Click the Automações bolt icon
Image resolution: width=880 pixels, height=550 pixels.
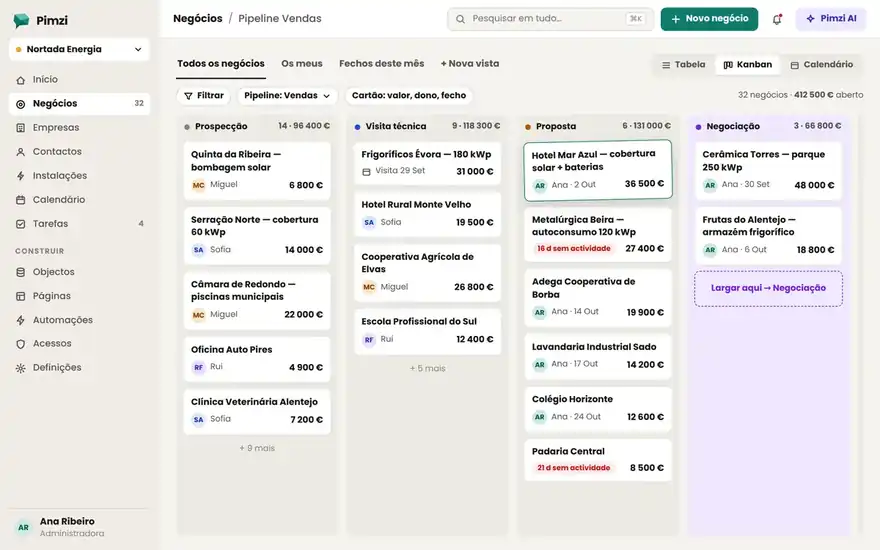(21, 320)
